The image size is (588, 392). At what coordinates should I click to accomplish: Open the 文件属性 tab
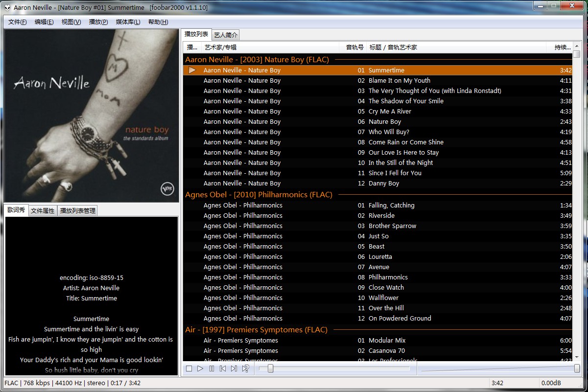tap(43, 211)
